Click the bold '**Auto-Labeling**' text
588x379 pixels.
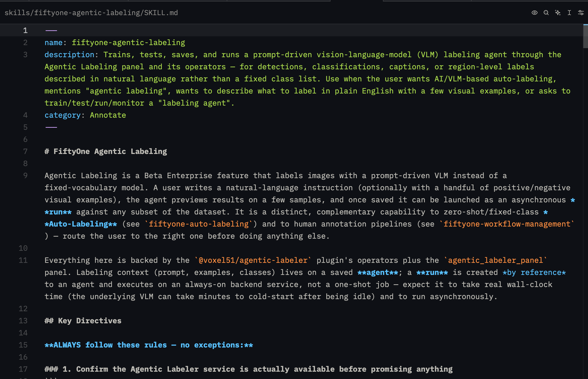[81, 224]
